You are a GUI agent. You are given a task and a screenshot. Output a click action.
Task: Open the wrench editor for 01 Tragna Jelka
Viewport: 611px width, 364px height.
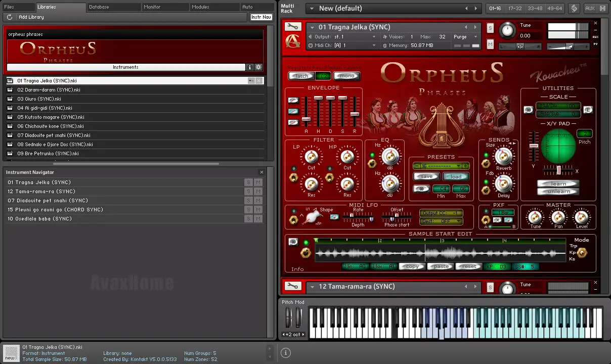[x=292, y=27]
